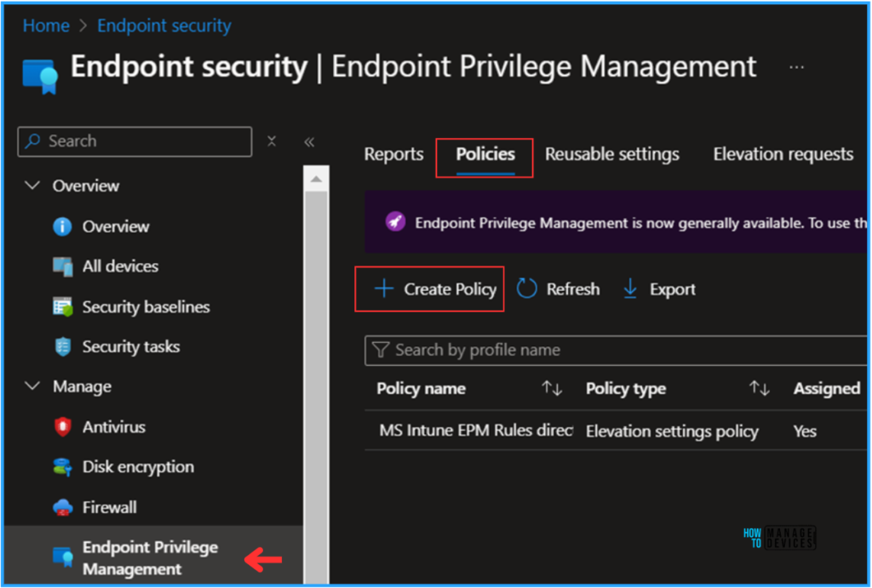872x588 pixels.
Task: Click the Export download arrow icon
Action: [629, 288]
